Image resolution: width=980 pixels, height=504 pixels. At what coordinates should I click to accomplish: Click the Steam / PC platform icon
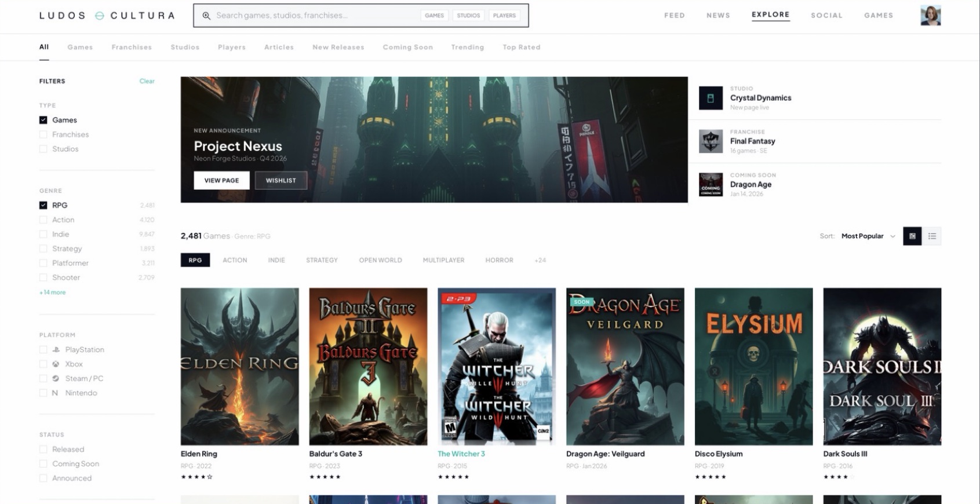[x=56, y=379]
